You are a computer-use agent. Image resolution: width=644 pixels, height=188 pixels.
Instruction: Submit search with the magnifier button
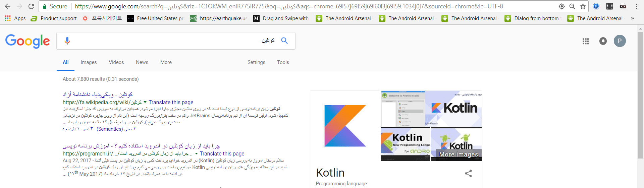pos(284,41)
